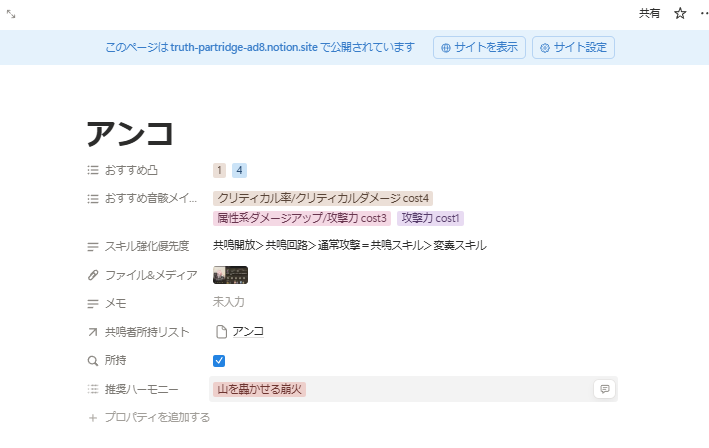
Task: Click the 未入力 memo field
Action: (x=228, y=302)
